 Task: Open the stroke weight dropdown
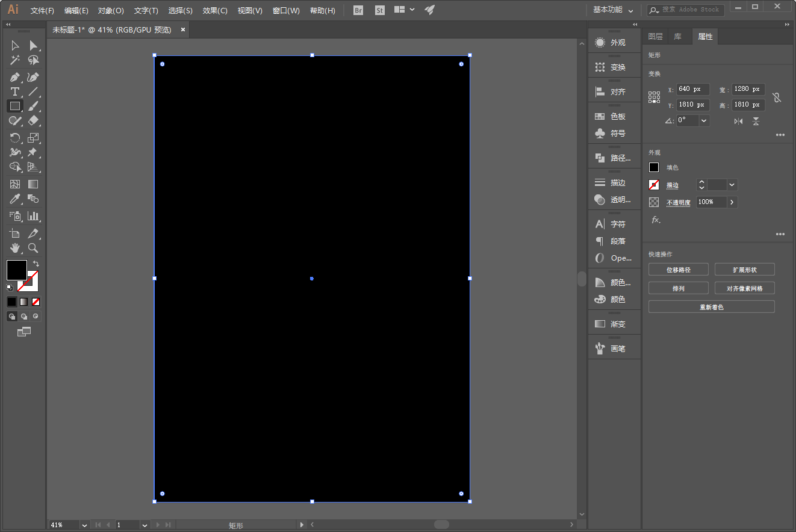click(732, 185)
